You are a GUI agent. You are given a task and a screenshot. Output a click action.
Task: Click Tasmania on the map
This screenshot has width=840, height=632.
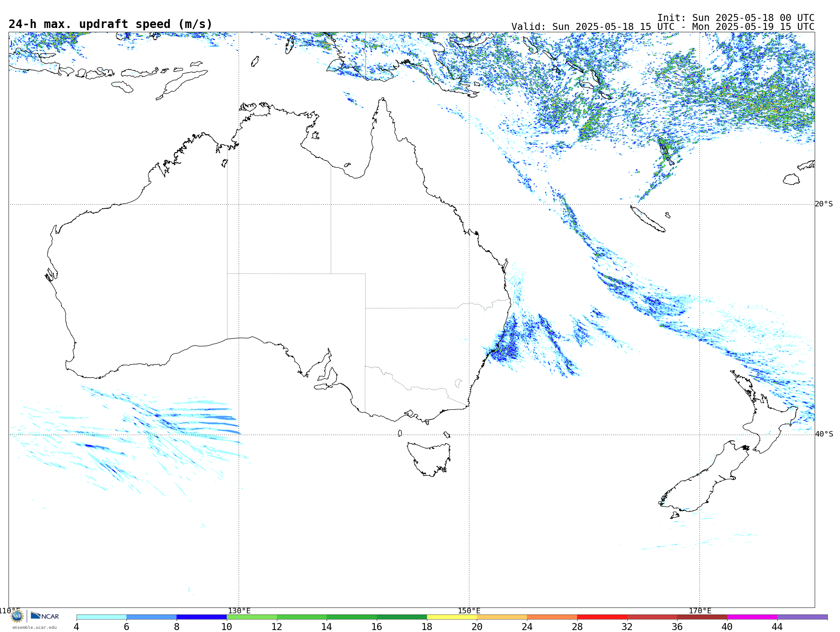tap(429, 459)
